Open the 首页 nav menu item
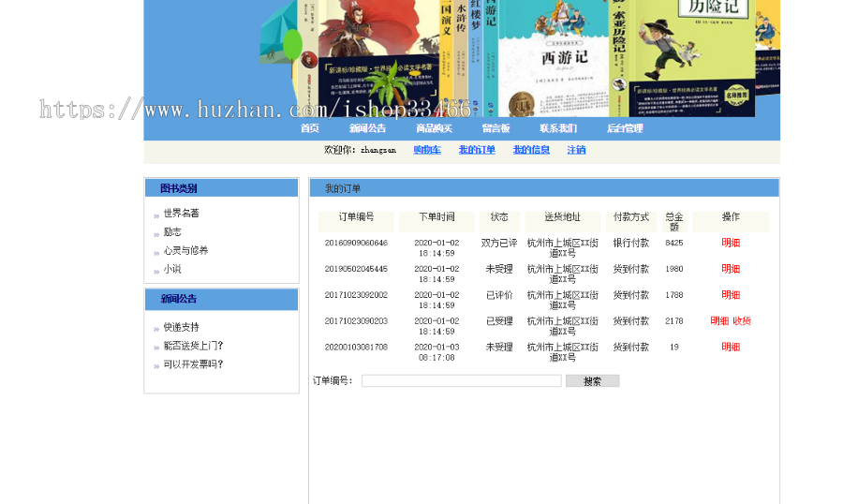Viewport: 843px width, 504px height. (x=310, y=128)
